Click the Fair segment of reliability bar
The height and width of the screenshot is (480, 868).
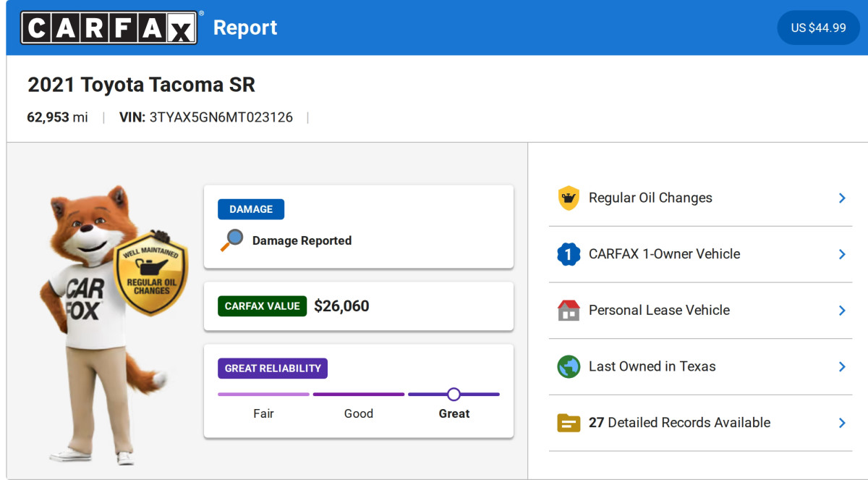pyautogui.click(x=263, y=395)
